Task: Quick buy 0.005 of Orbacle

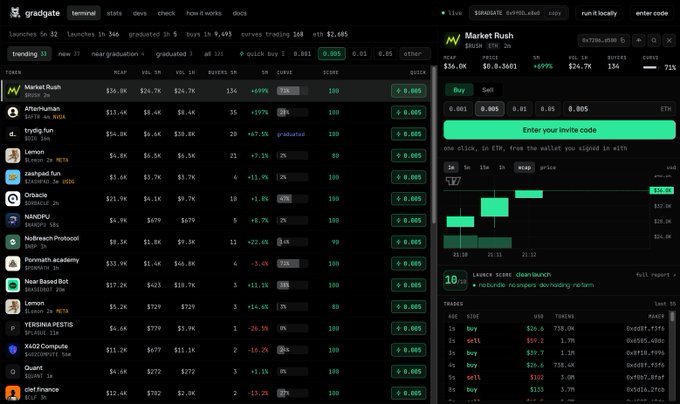Action: [409, 199]
